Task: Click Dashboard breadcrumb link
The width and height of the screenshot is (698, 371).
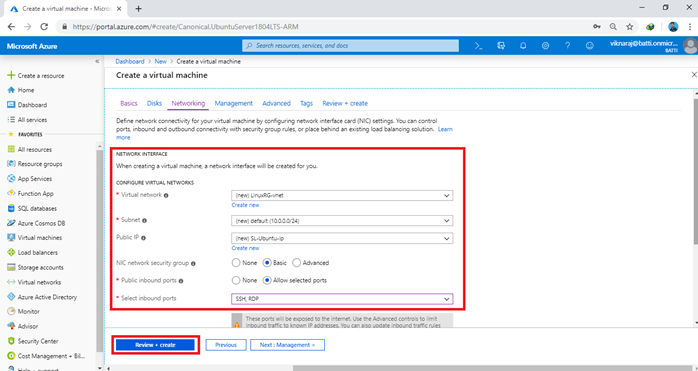Action: pyautogui.click(x=130, y=61)
